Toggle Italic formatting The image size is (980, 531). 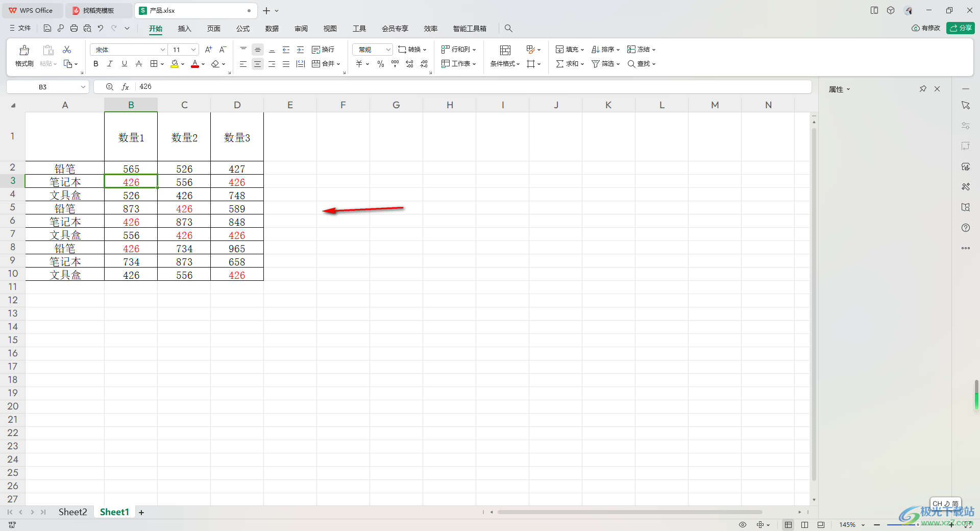point(110,64)
